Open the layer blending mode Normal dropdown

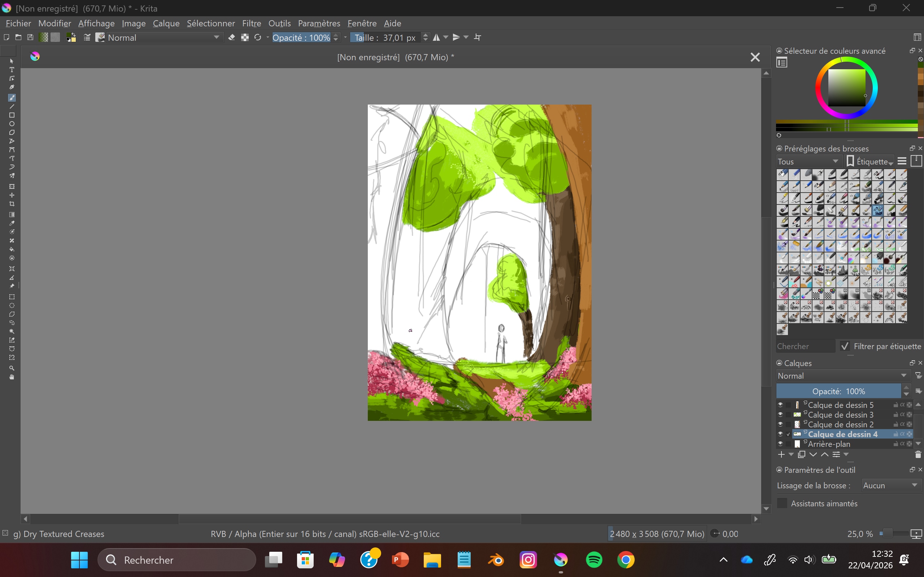(842, 376)
